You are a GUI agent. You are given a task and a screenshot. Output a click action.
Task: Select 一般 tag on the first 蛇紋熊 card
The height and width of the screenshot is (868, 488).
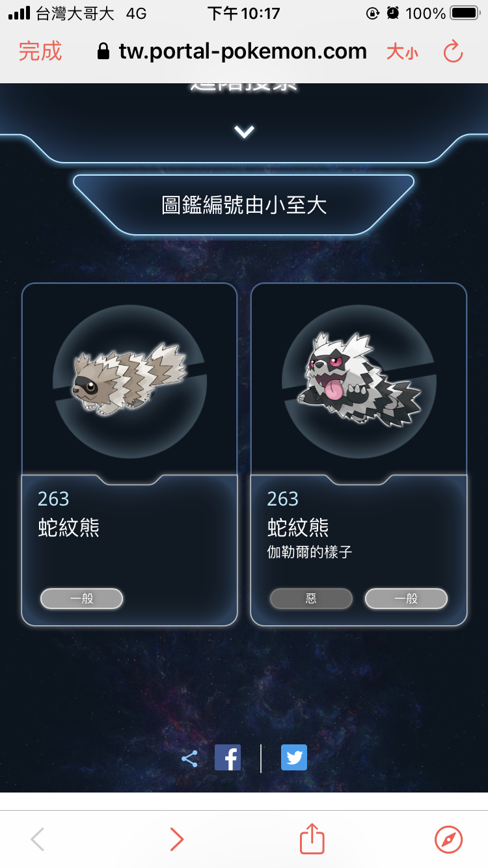point(81,599)
